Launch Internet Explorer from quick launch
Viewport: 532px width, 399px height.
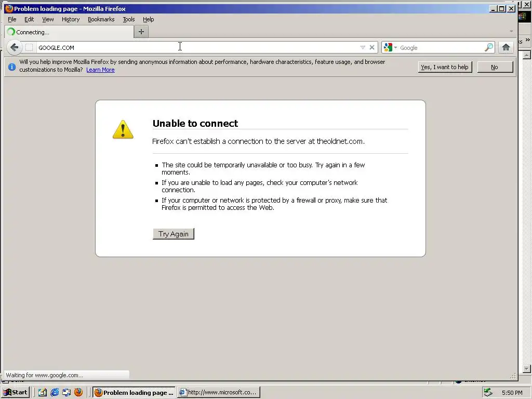55,392
